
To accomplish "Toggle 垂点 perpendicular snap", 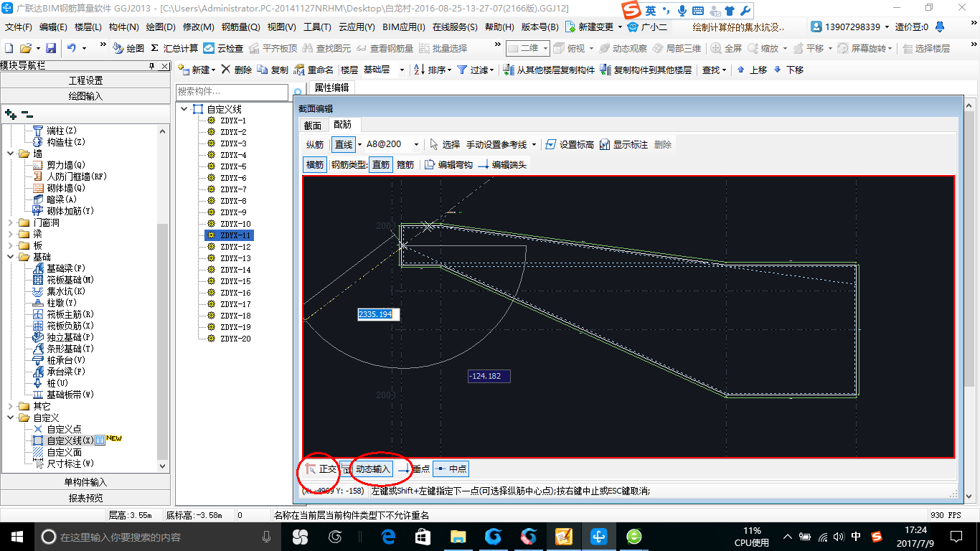I will tap(413, 468).
